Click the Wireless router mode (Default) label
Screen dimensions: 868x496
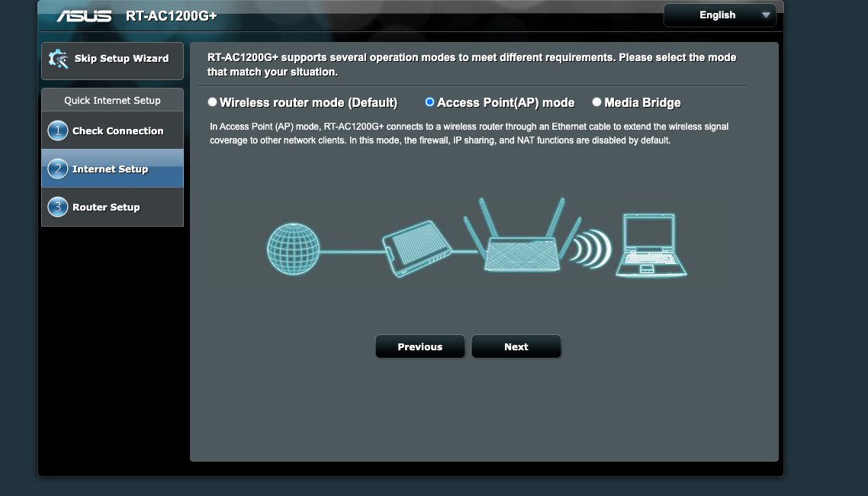point(308,102)
